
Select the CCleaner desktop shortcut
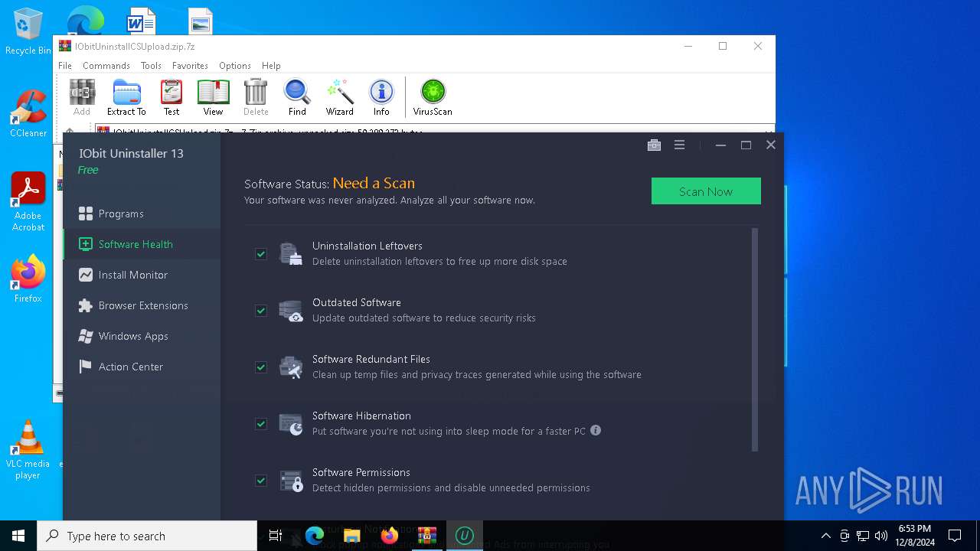tap(28, 114)
